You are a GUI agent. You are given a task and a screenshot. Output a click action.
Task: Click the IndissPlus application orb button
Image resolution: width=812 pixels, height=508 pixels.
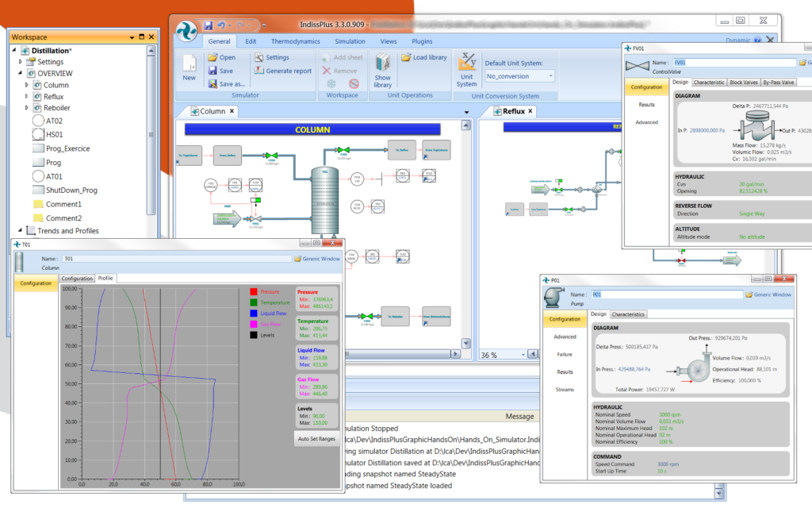click(x=186, y=29)
